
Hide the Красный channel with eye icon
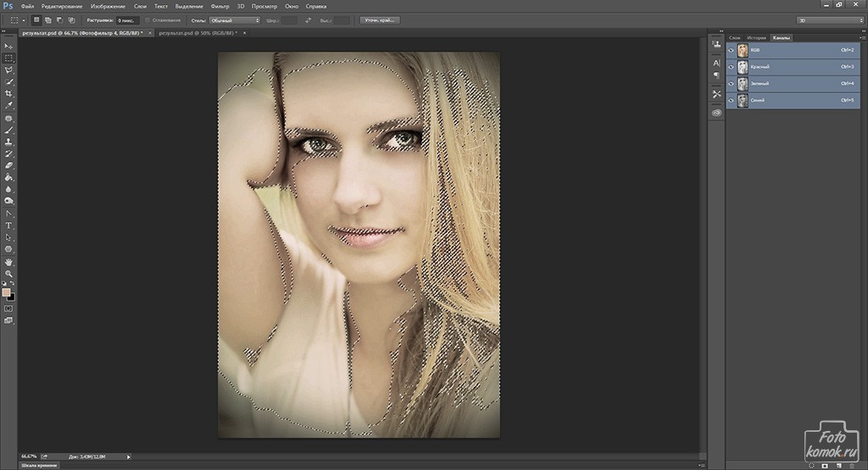point(731,67)
